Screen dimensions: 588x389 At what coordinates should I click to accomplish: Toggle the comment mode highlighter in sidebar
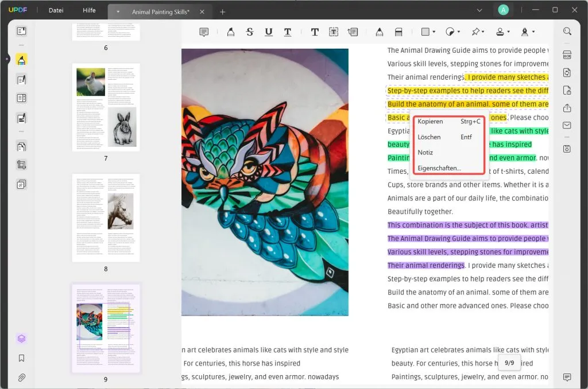point(21,60)
